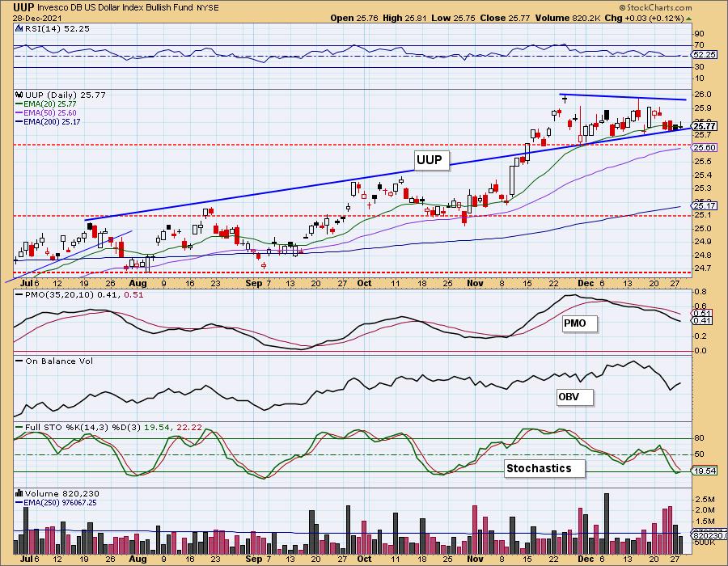Click the green up arrow next to Chg
Screen dimensions: 728x566
[689, 19]
